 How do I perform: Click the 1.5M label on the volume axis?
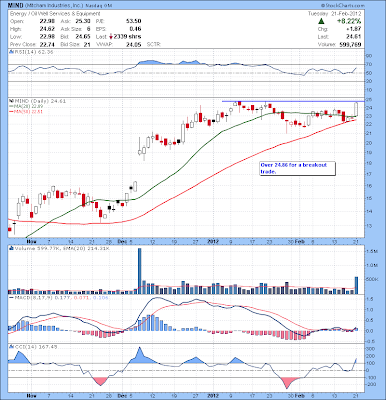[x=373, y=252]
